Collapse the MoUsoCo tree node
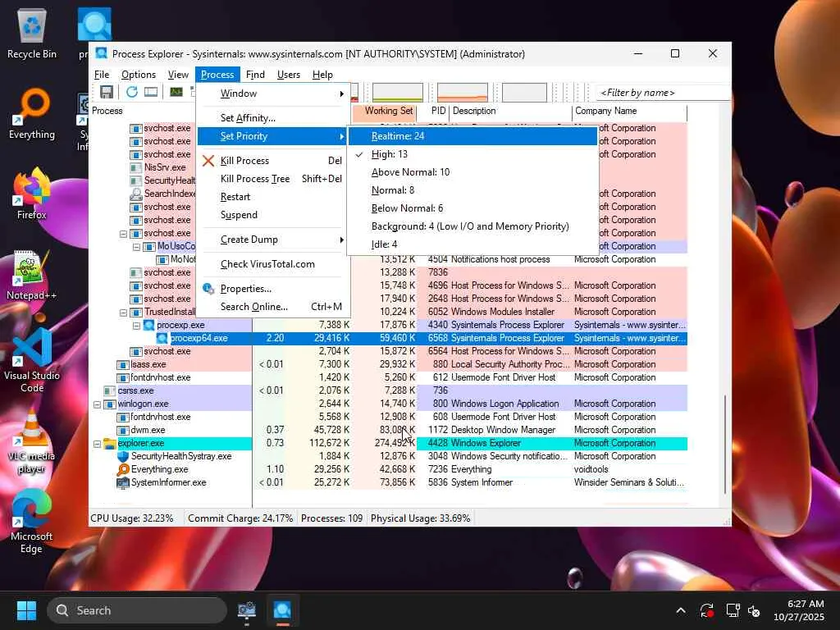 (136, 247)
